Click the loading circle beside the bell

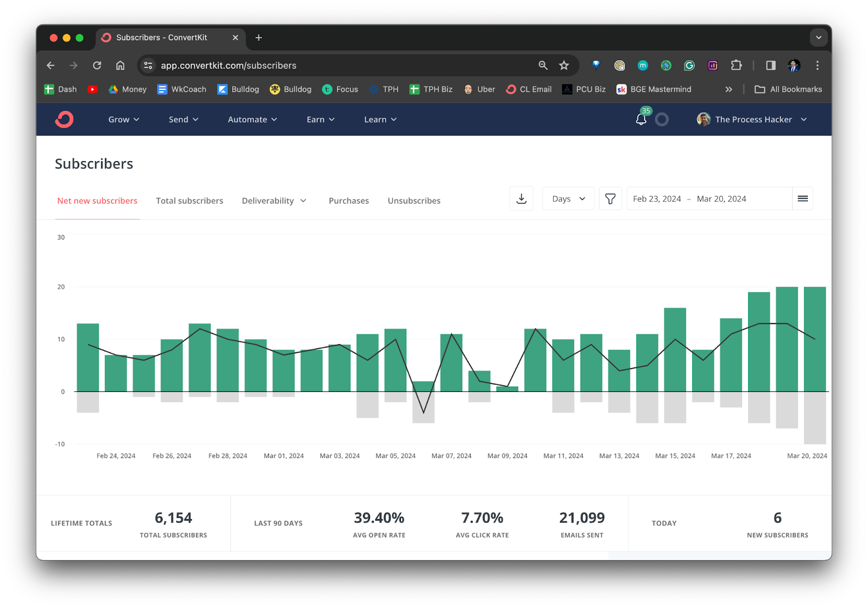pyautogui.click(x=662, y=119)
